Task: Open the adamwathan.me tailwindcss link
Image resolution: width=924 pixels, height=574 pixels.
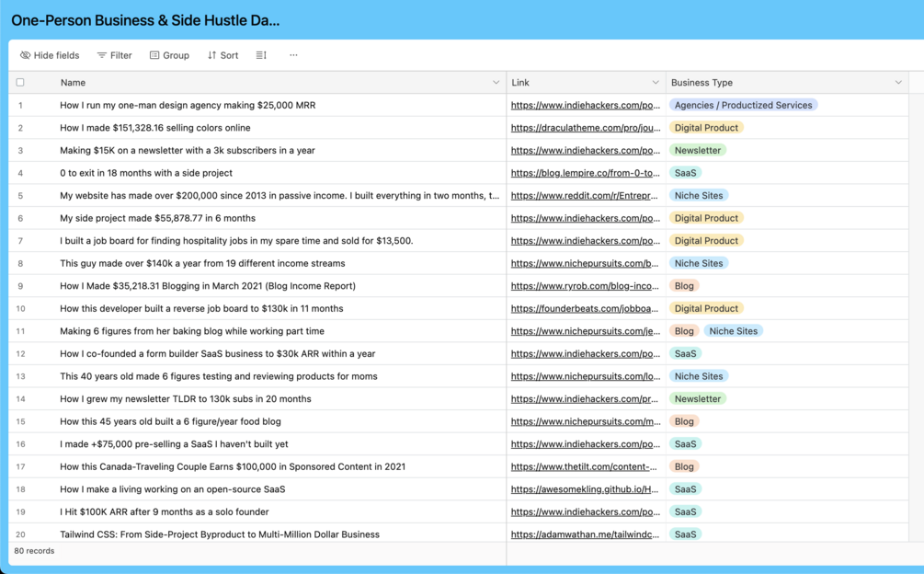Action: (x=585, y=534)
